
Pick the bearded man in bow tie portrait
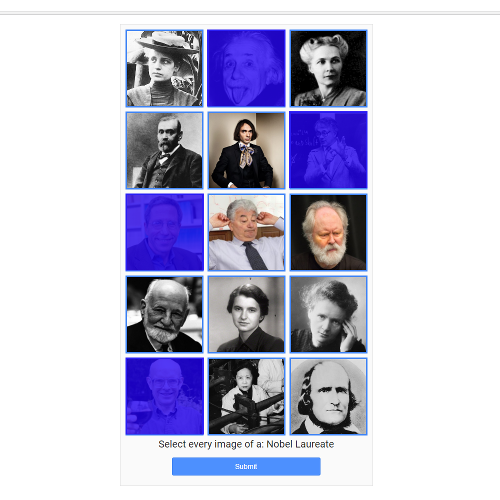164,150
